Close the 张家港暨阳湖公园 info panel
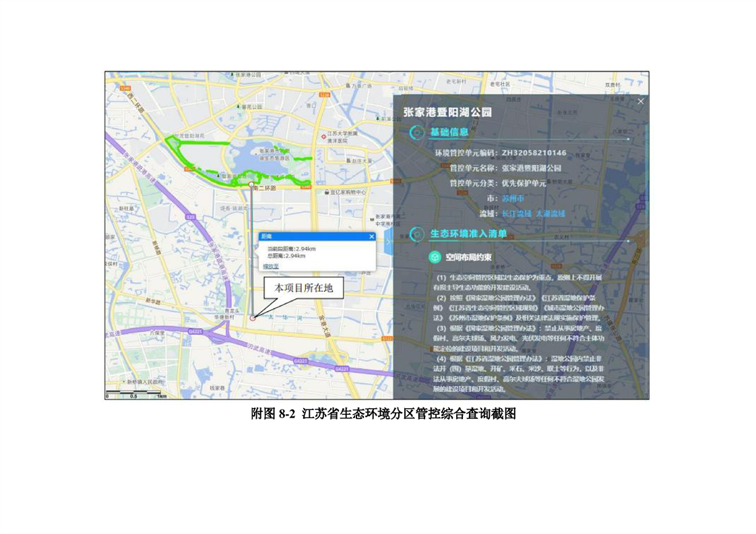 click(640, 101)
